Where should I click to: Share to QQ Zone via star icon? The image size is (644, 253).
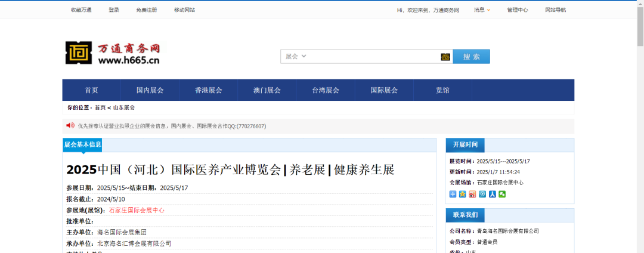pyautogui.click(x=462, y=195)
